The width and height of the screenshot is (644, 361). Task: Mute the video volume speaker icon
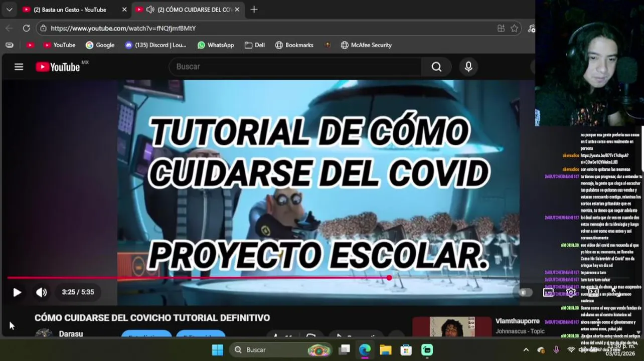41,292
